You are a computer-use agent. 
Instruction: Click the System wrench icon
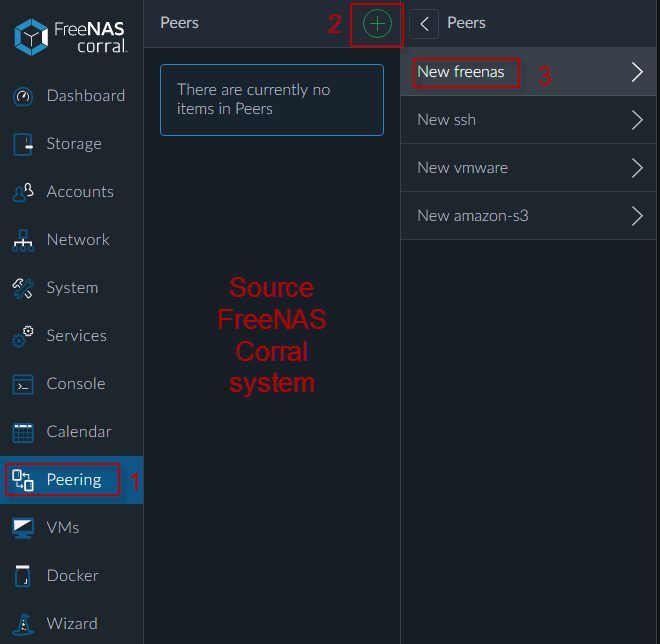click(x=23, y=288)
